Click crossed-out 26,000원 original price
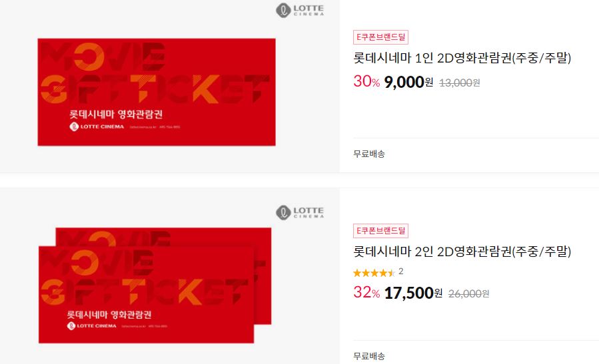This screenshot has width=599, height=364. (468, 293)
